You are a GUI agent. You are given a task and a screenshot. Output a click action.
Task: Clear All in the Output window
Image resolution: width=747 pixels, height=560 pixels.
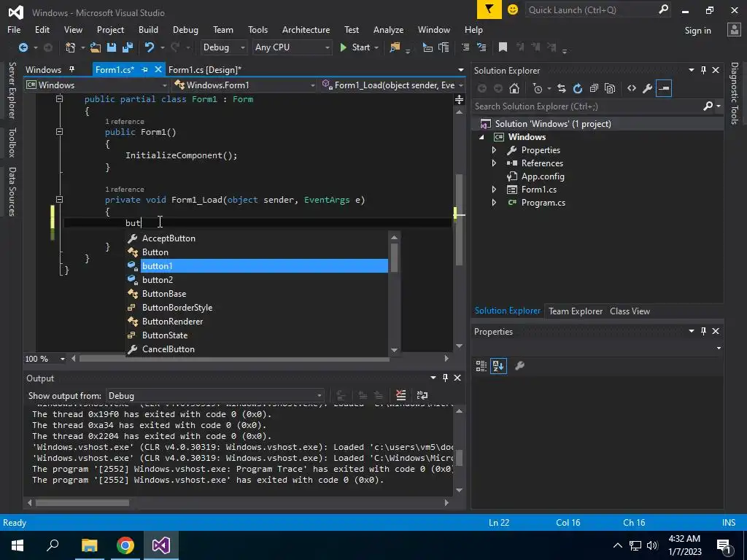coord(400,395)
